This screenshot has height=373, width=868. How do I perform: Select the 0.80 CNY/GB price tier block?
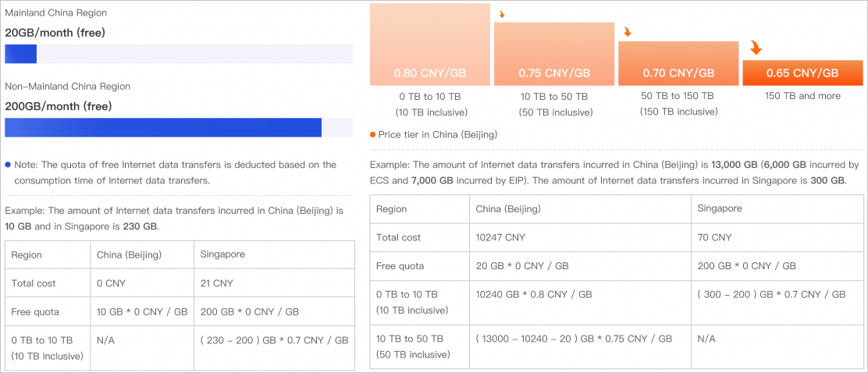[x=430, y=44]
